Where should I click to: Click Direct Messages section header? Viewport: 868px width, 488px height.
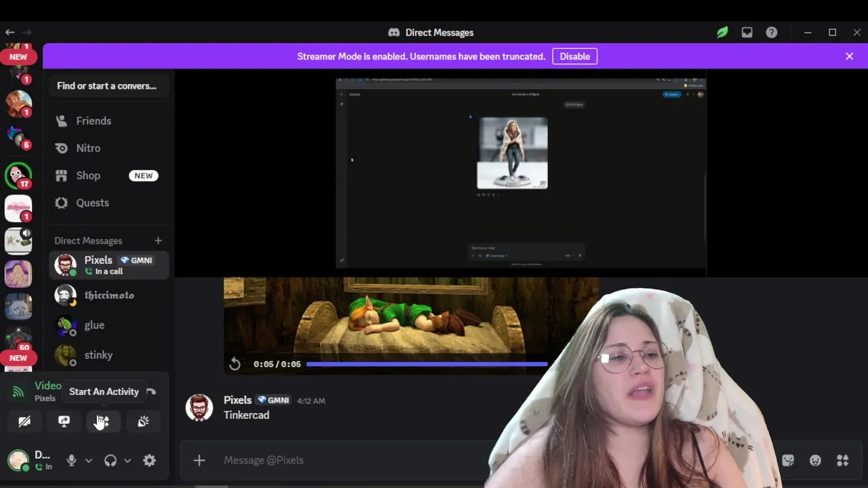coord(88,241)
